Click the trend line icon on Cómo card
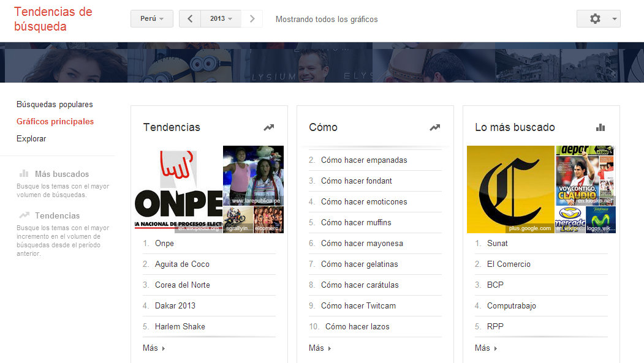Viewport: 644px width, 363px height. click(x=434, y=127)
